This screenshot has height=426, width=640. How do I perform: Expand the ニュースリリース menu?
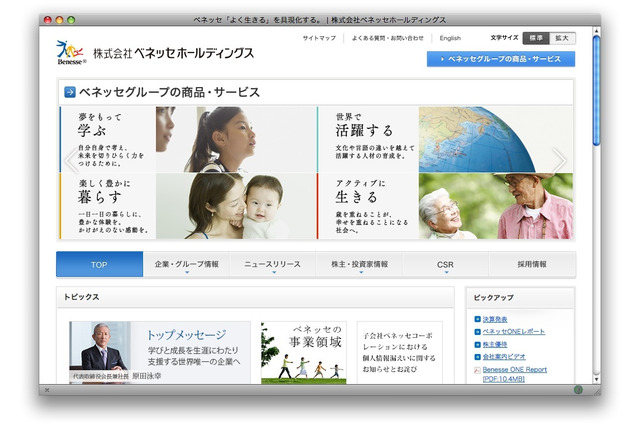(x=273, y=264)
